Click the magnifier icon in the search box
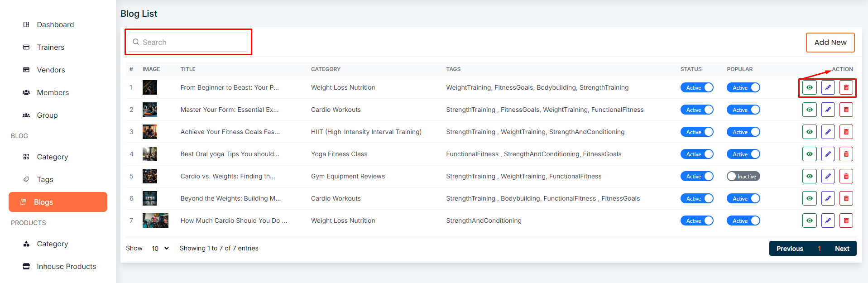This screenshot has width=868, height=283. coord(136,42)
